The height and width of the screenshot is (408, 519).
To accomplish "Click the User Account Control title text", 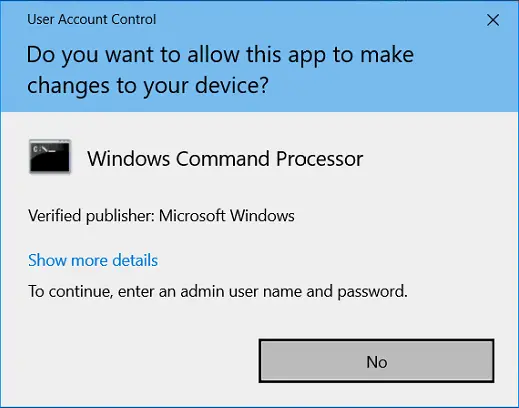I will coord(92,19).
